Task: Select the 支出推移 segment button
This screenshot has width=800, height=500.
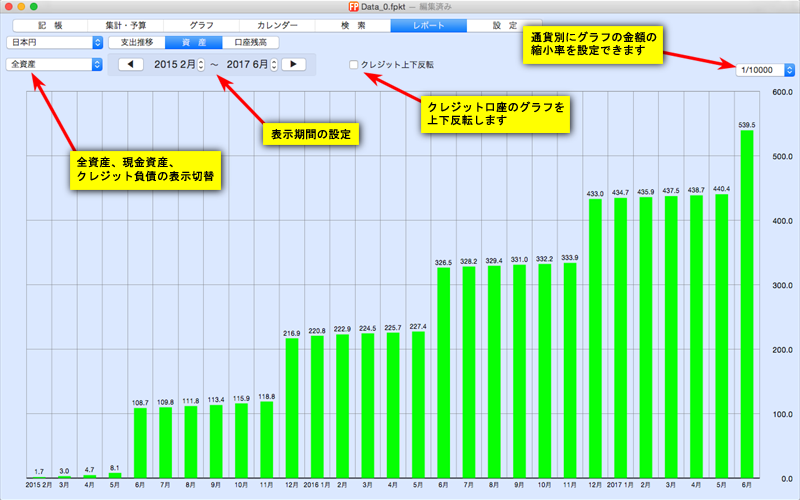Action: click(x=137, y=43)
